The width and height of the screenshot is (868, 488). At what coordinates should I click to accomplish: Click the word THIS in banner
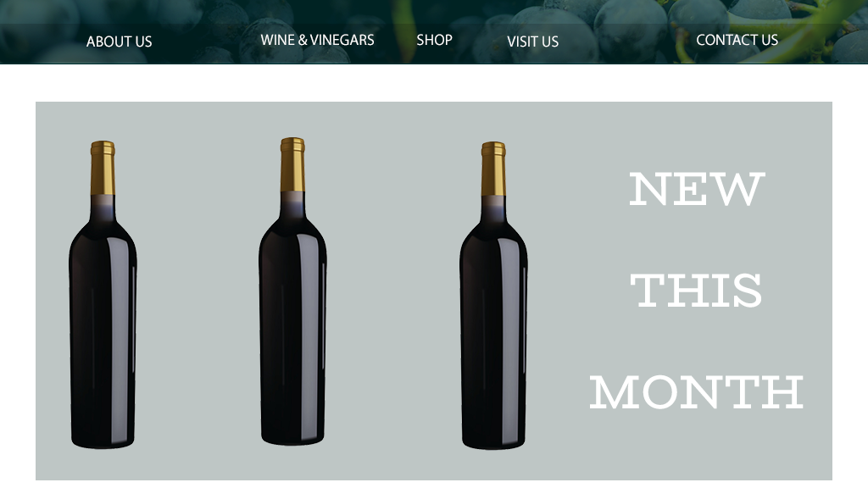pos(697,291)
